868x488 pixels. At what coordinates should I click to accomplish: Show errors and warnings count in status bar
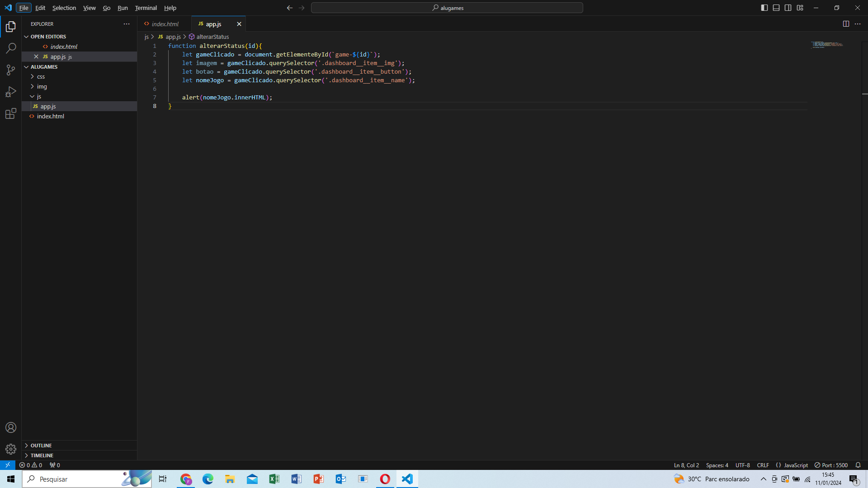tap(31, 465)
